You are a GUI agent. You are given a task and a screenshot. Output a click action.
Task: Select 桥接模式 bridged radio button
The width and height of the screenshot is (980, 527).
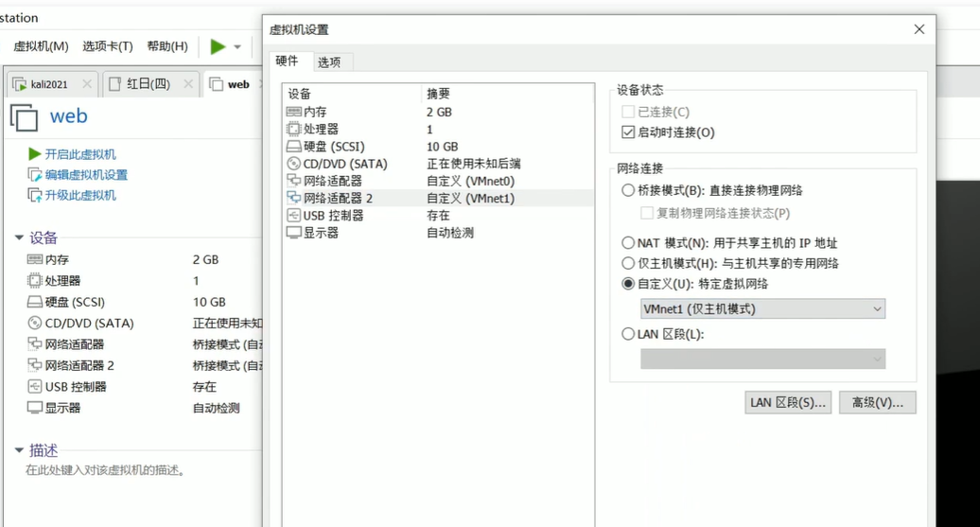628,190
